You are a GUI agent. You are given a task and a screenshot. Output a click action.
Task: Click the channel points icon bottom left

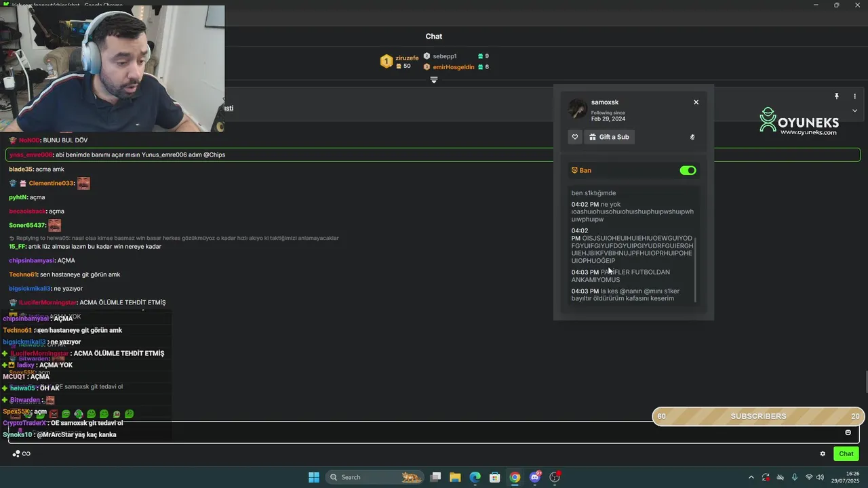tap(16, 453)
